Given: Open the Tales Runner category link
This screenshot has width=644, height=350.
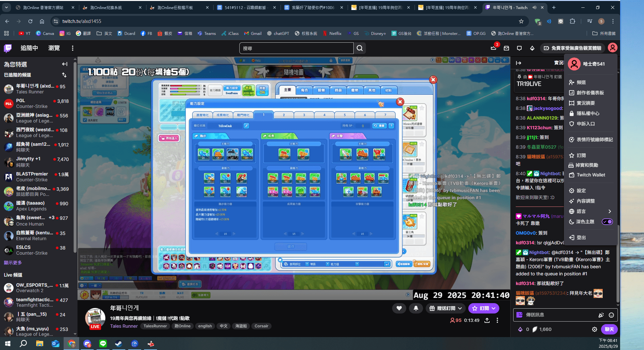Looking at the screenshot, I should click(124, 326).
